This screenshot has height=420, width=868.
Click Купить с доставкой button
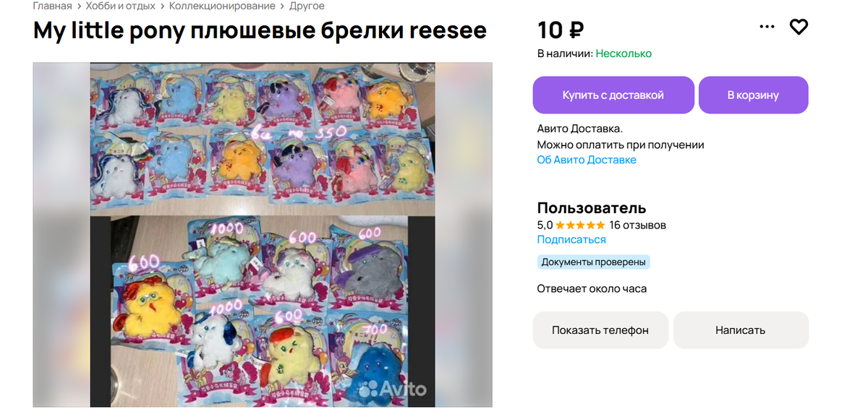(x=613, y=95)
